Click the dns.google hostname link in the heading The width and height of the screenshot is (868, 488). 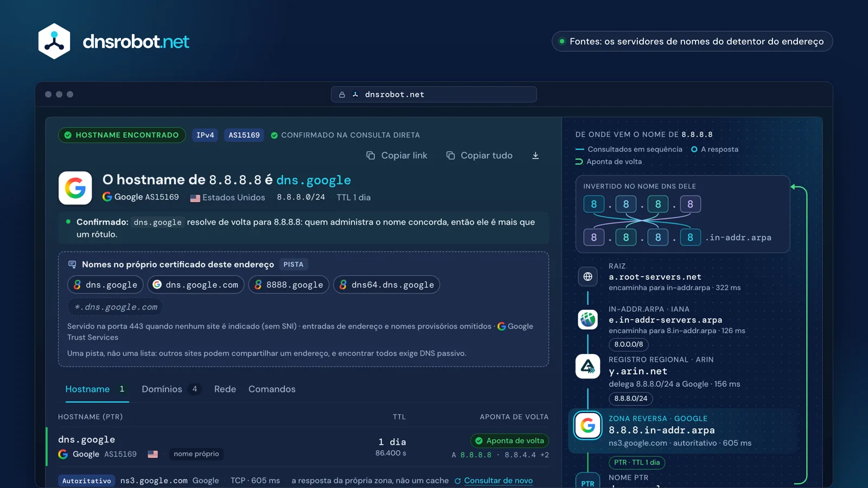pyautogui.click(x=314, y=180)
